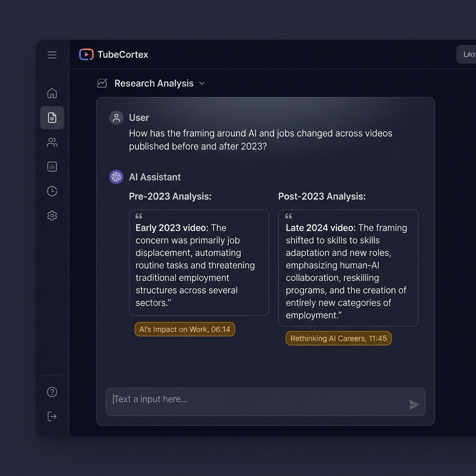
Task: Click the logout icon in sidebar
Action: point(52,416)
